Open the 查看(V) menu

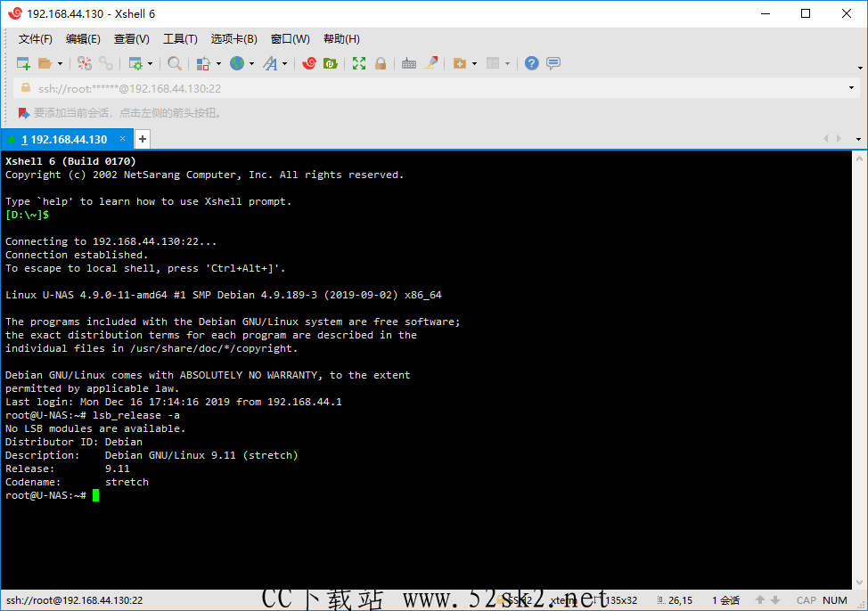[132, 38]
